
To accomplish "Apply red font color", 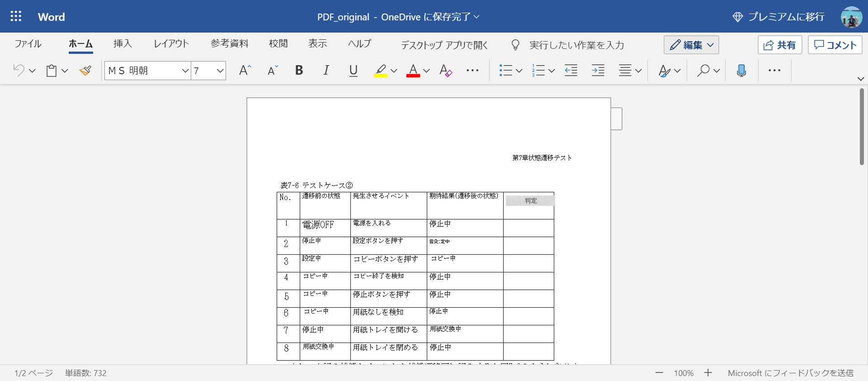I will (x=413, y=71).
